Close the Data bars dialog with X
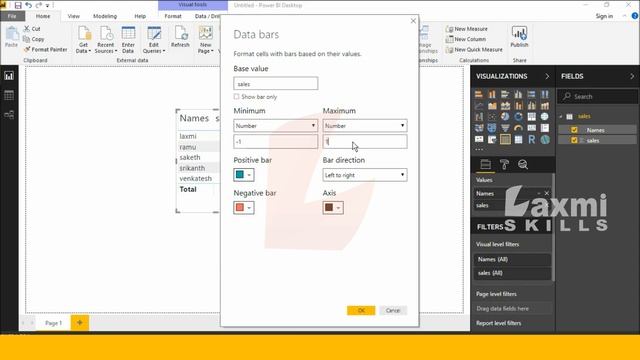 tap(413, 21)
